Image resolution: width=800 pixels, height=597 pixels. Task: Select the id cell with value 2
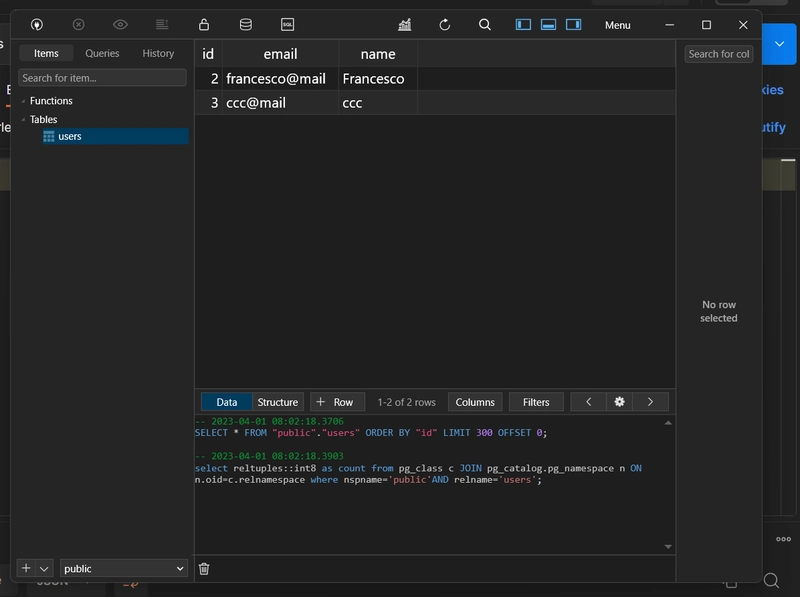coord(208,79)
